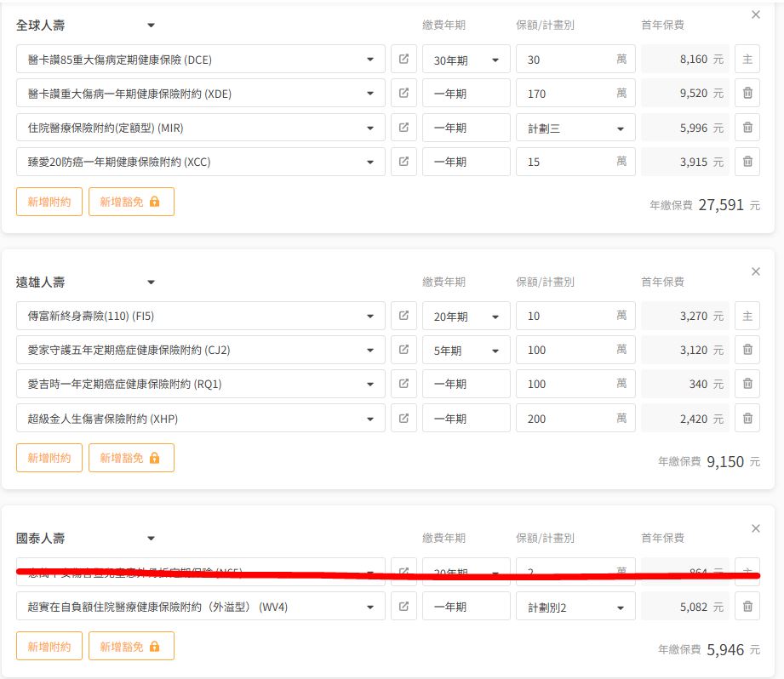Close the 遠雄人壽 card
Image resolution: width=784 pixels, height=679 pixels.
(x=756, y=271)
